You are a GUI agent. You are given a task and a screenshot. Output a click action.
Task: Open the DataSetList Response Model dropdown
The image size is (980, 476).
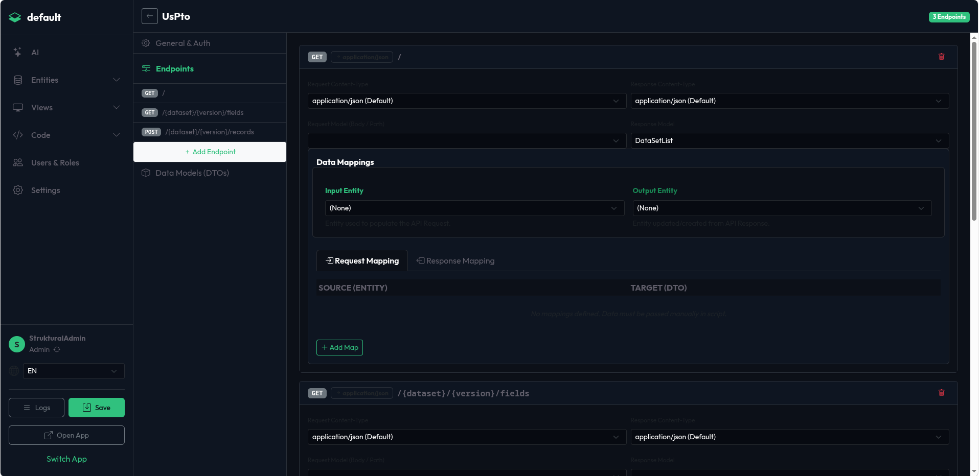[790, 140]
